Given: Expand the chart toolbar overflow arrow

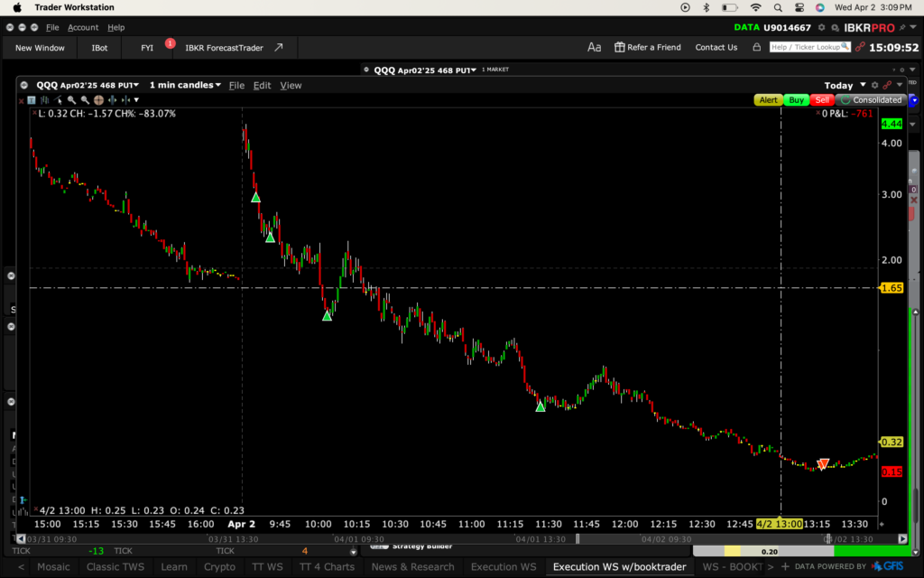Looking at the screenshot, I should pos(137,100).
